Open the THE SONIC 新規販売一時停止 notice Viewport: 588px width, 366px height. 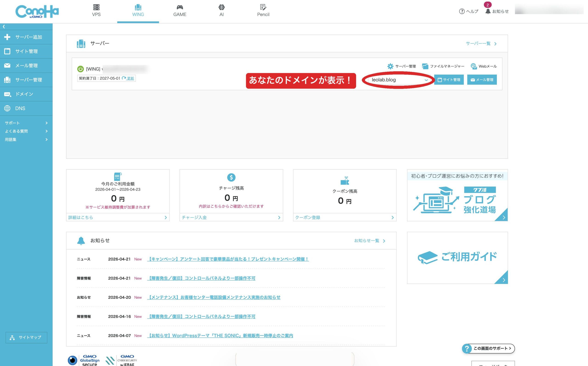coord(220,335)
